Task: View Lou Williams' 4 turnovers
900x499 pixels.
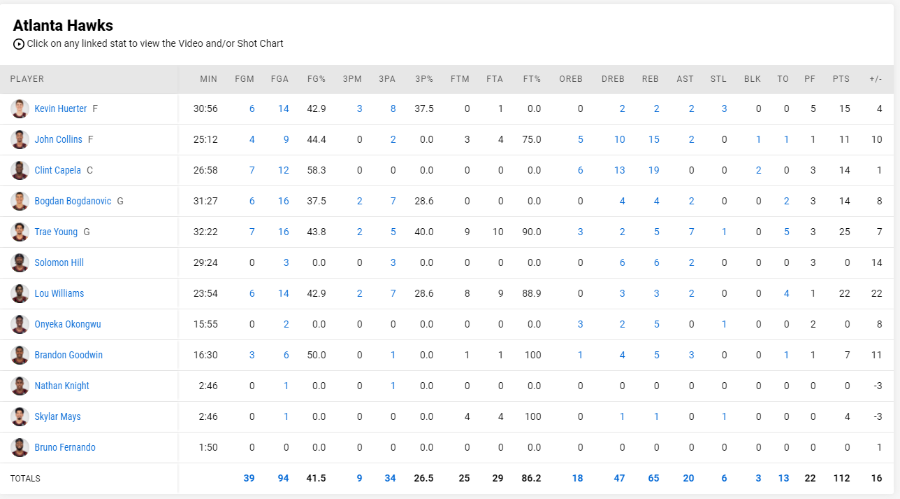Action: pyautogui.click(x=786, y=293)
